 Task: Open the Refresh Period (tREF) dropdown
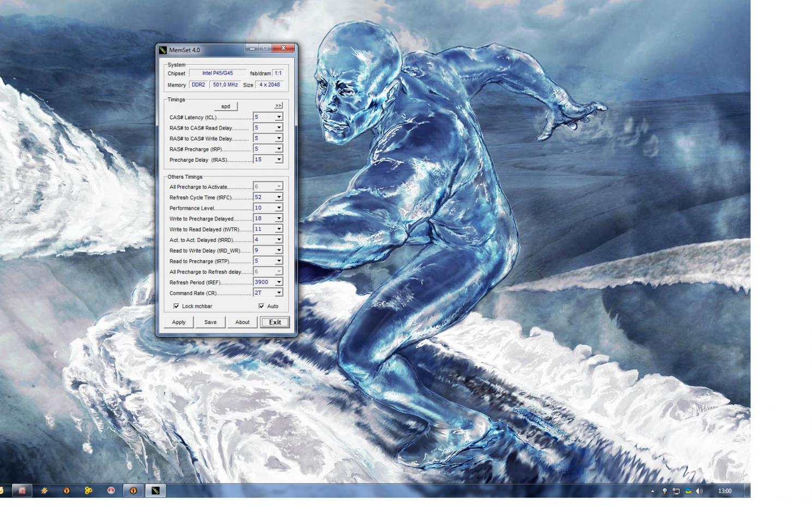pyautogui.click(x=279, y=282)
